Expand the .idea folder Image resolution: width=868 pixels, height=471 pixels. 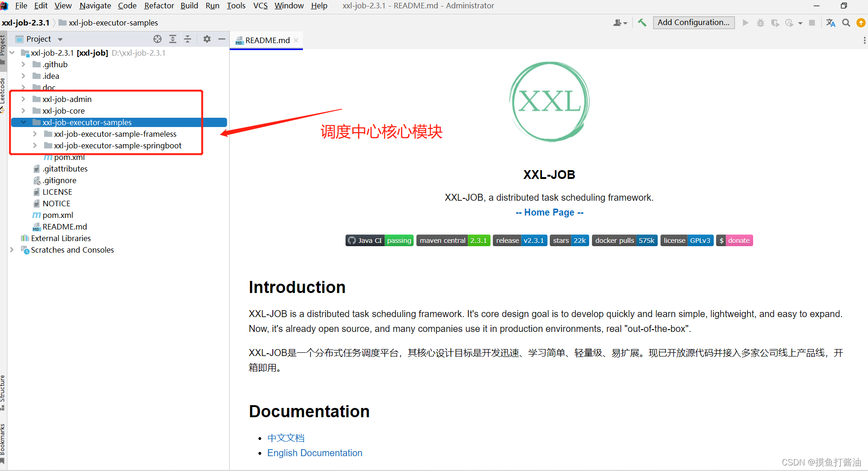tap(23, 76)
